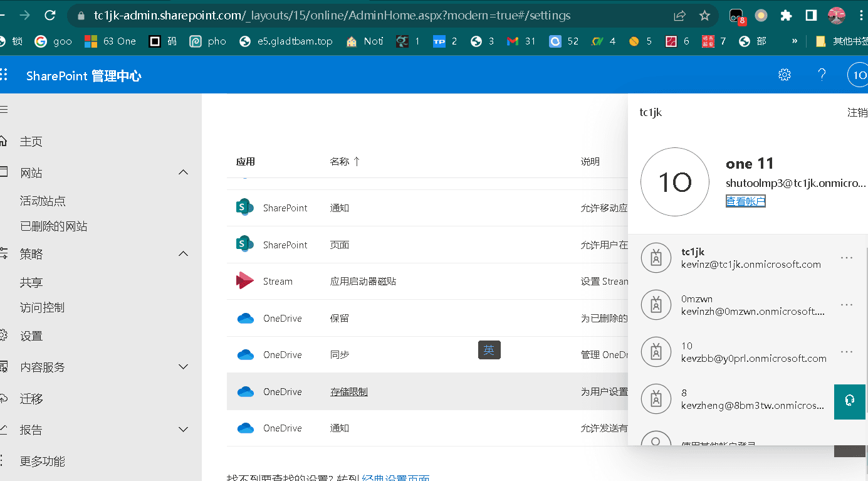
Task: Open the 存储限制 OneDrive setting
Action: pyautogui.click(x=348, y=392)
